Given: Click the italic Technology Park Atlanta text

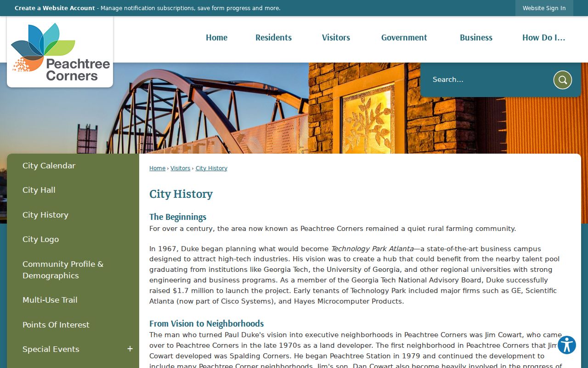Looking at the screenshot, I should (x=373, y=249).
